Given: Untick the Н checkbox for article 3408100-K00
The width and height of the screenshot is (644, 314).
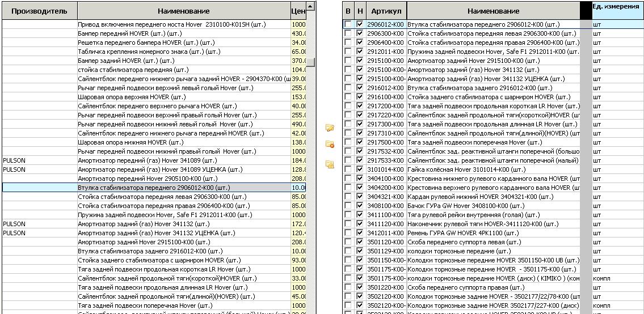Looking at the screenshot, I should pos(360,206).
